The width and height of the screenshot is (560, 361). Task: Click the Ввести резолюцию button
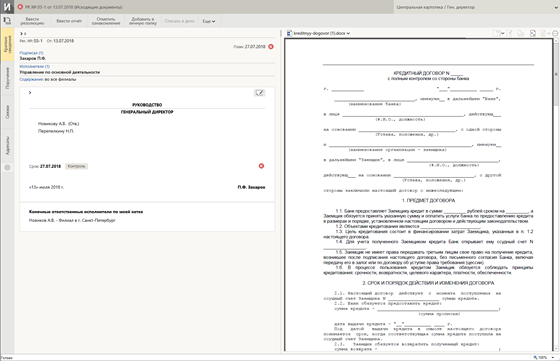[x=32, y=21]
